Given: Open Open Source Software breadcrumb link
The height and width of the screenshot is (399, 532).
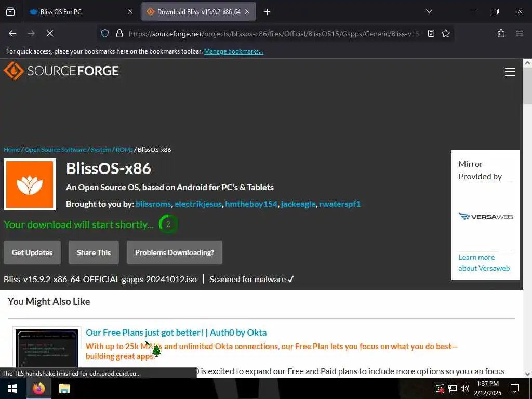Looking at the screenshot, I should 55,150.
